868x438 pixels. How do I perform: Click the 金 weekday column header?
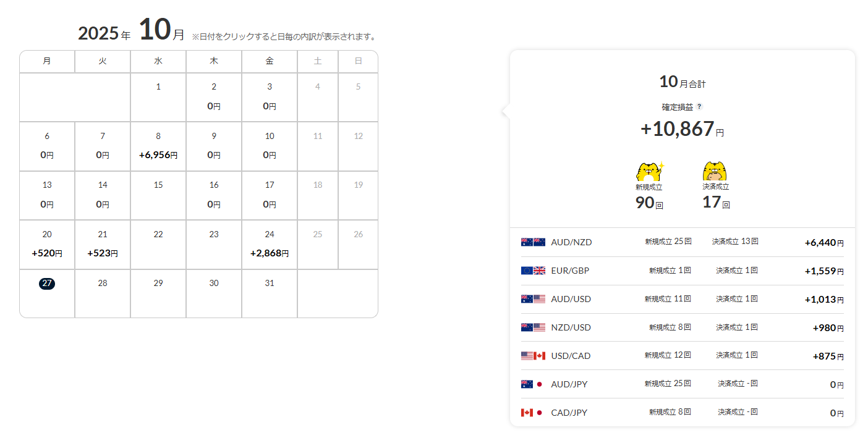pyautogui.click(x=270, y=61)
